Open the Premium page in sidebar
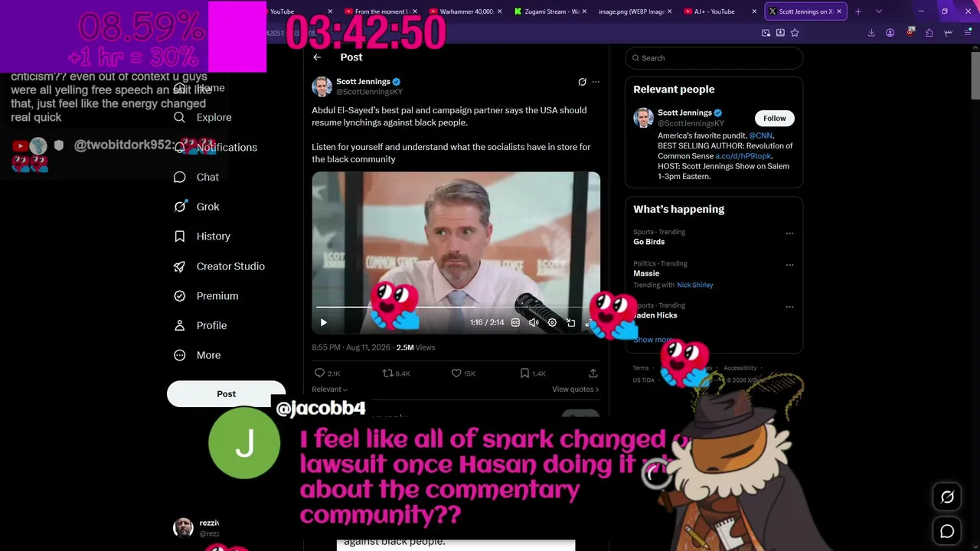Viewport: 980px width, 551px height. click(x=206, y=296)
